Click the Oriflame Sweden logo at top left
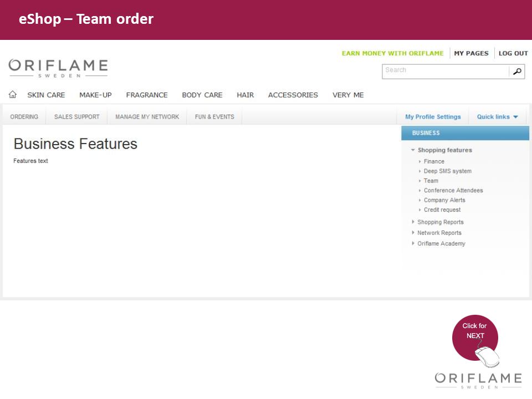532x399 pixels. [58, 68]
